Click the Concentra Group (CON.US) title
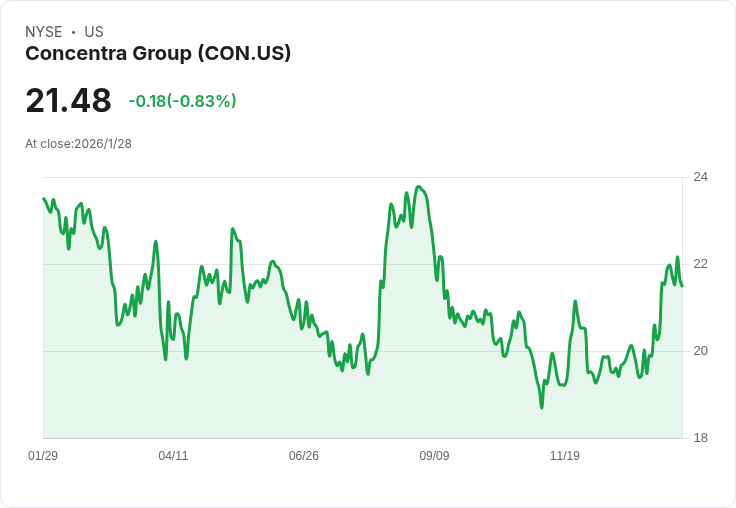This screenshot has height=508, width=736. [x=158, y=54]
